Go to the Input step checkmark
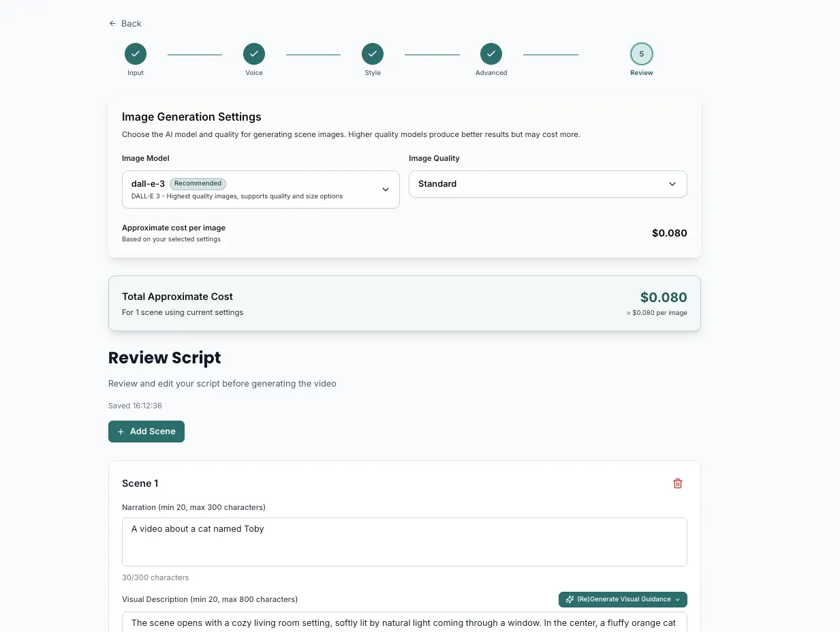Viewport: 840px width, 632px height. coord(136,54)
